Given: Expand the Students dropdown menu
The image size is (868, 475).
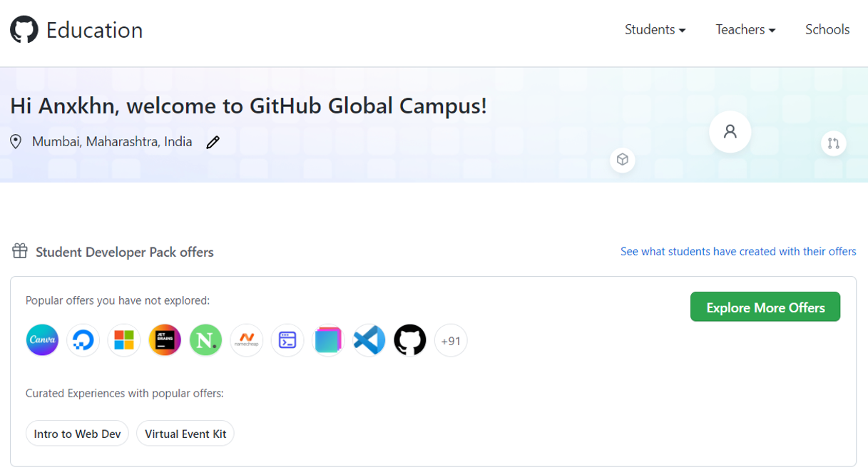Looking at the screenshot, I should tap(655, 30).
